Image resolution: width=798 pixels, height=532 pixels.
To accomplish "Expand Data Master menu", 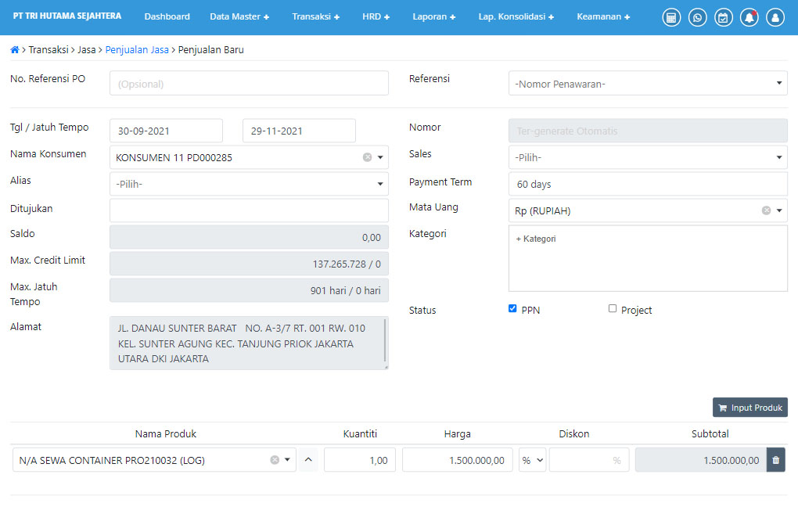I will (239, 16).
